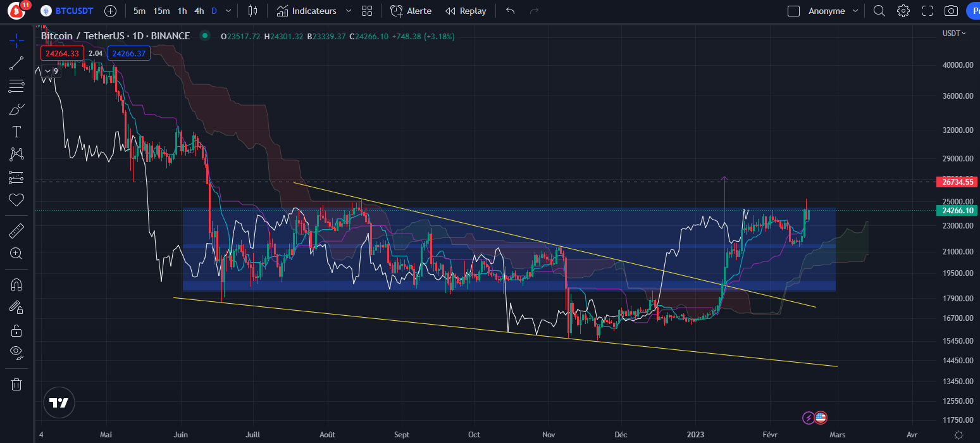Click the Replay button
980x443 pixels.
pyautogui.click(x=466, y=11)
